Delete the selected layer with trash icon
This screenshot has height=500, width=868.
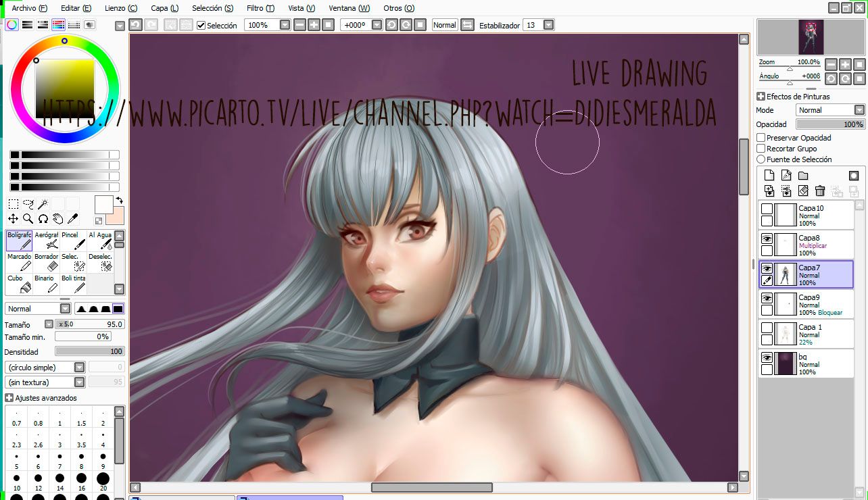(820, 191)
